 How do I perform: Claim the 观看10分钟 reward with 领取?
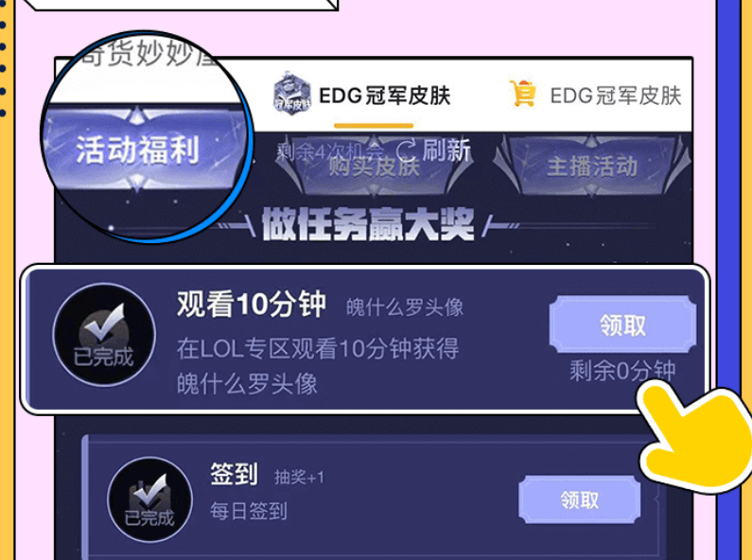(622, 325)
